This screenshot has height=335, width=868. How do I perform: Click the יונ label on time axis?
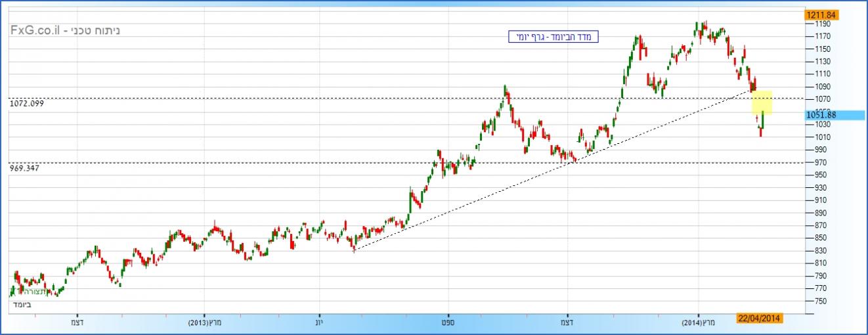(x=320, y=322)
